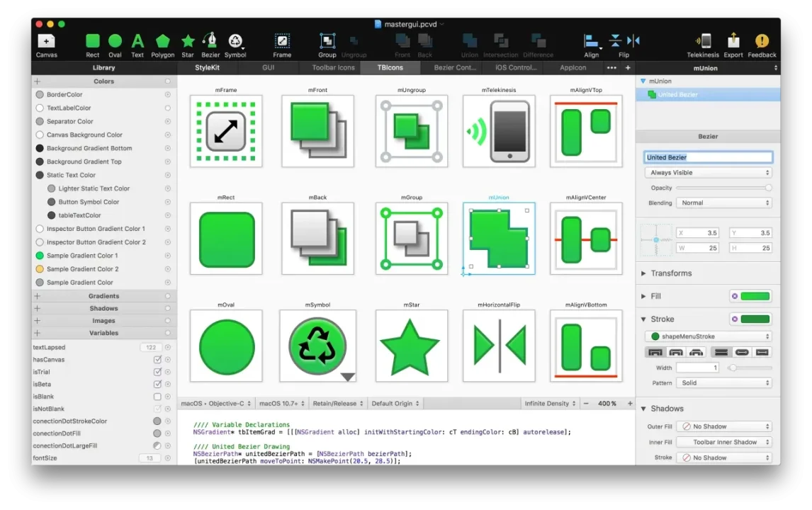This screenshot has width=812, height=510.
Task: Select bevel line join style
Action: coord(697,352)
